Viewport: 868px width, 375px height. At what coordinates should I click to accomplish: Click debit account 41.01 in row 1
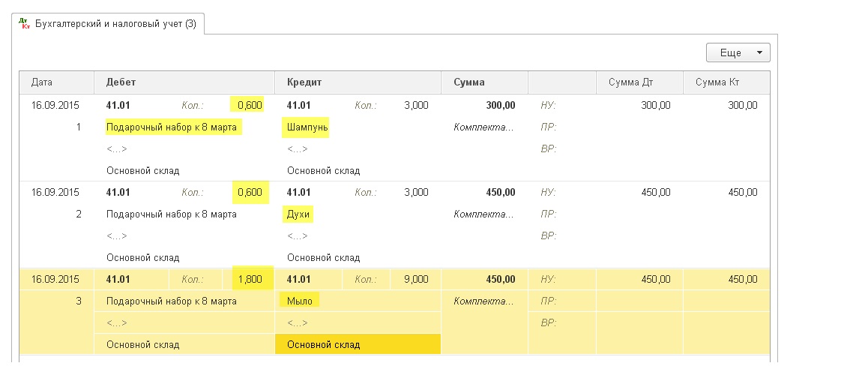tap(118, 105)
